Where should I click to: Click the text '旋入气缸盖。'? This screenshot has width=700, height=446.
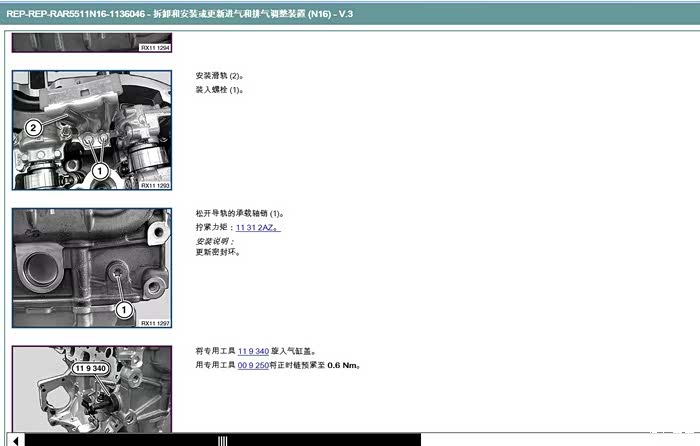coord(293,351)
